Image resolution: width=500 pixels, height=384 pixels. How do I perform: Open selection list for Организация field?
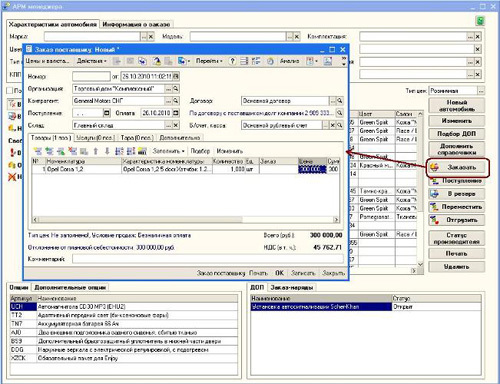click(x=168, y=89)
